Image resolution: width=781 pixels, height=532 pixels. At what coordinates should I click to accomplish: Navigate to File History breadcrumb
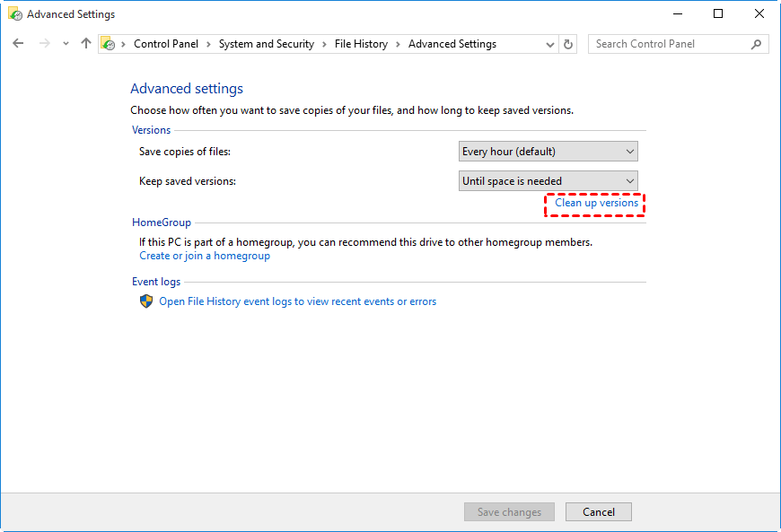click(361, 44)
